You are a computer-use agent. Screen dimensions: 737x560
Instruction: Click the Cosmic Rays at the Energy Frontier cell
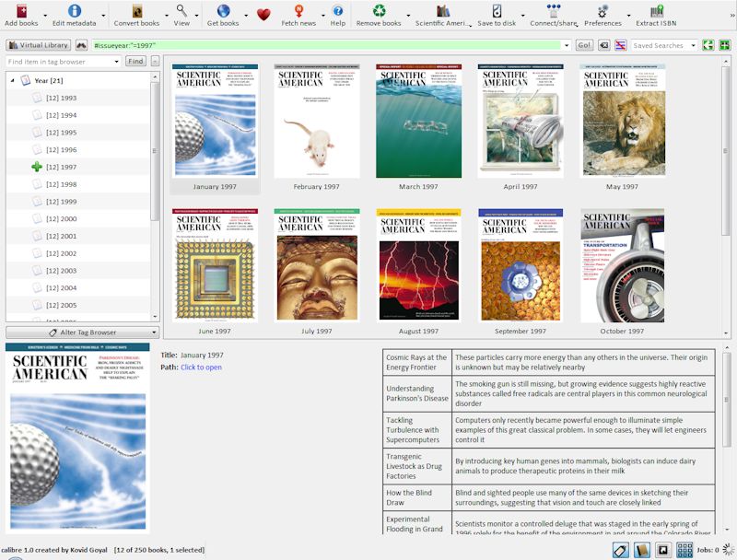click(417, 362)
